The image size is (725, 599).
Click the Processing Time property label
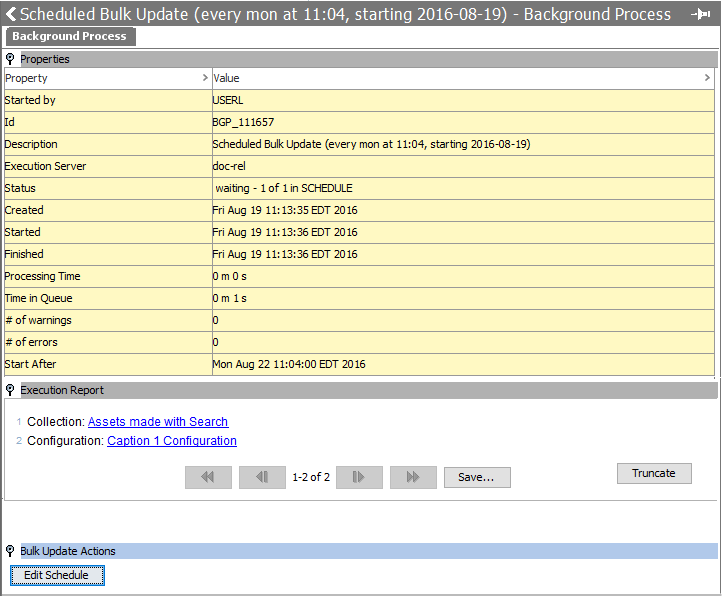pyautogui.click(x=43, y=277)
